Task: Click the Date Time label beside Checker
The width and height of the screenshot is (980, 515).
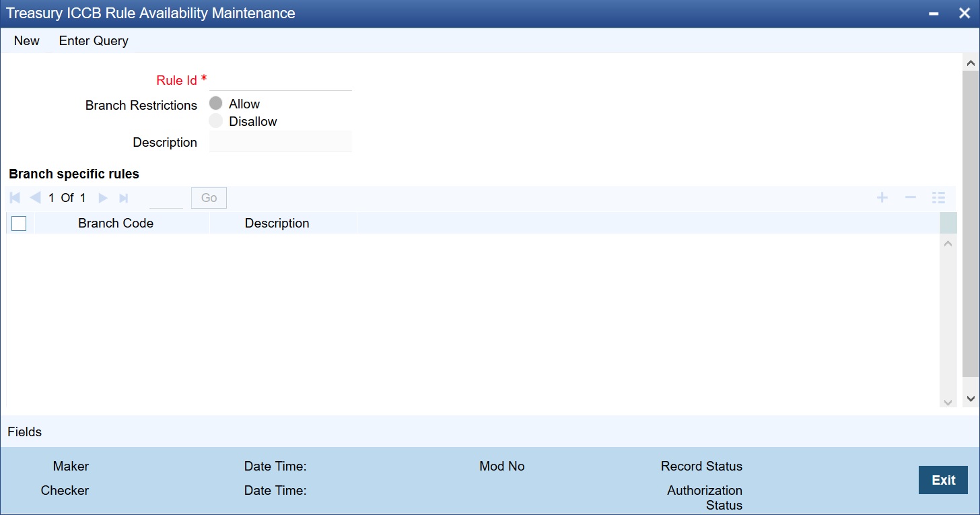Action: (x=275, y=491)
